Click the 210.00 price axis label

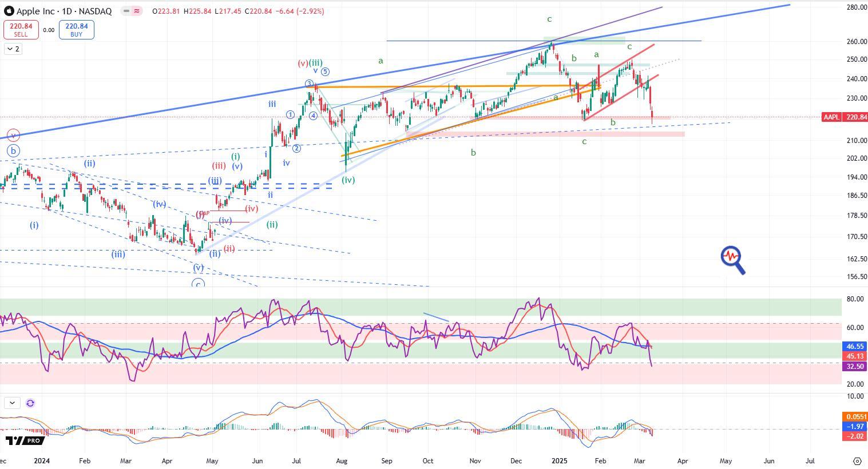tap(857, 141)
